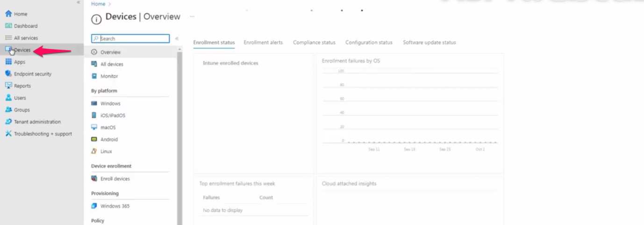Image resolution: width=644 pixels, height=225 pixels.
Task: Collapse the left navigation with double chevron
Action: (x=79, y=3)
